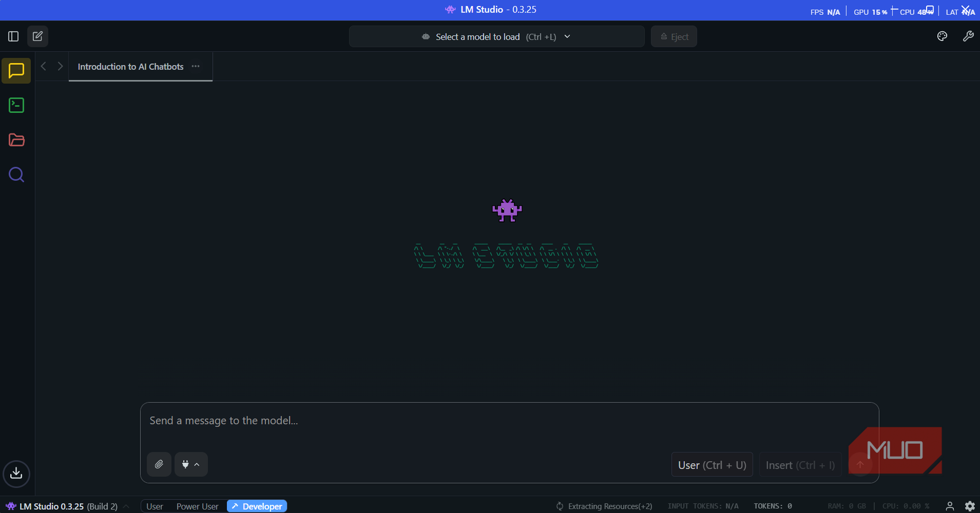Open the Downloads panel
This screenshot has height=513, width=980.
(16, 473)
